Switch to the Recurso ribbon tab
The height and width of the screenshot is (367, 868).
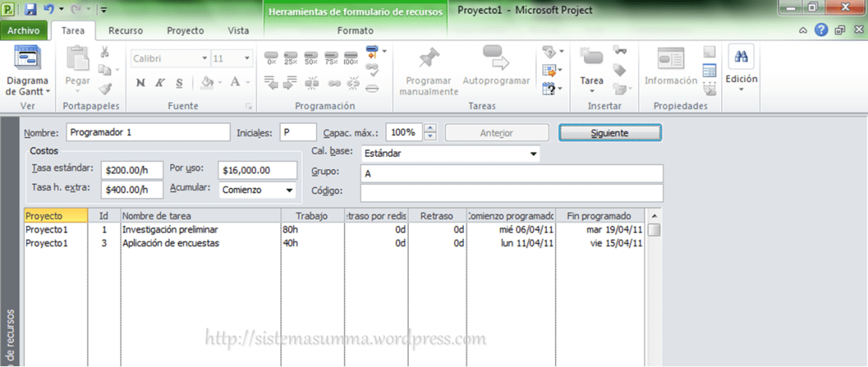(x=126, y=30)
